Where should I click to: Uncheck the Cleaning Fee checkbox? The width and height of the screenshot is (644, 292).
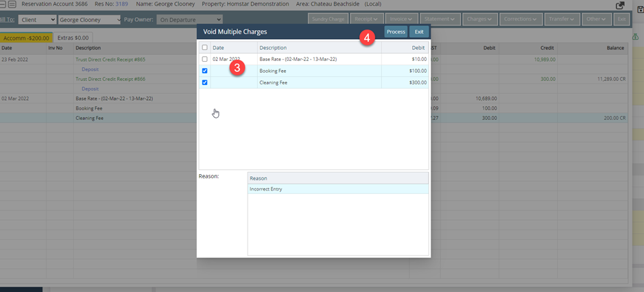click(204, 82)
